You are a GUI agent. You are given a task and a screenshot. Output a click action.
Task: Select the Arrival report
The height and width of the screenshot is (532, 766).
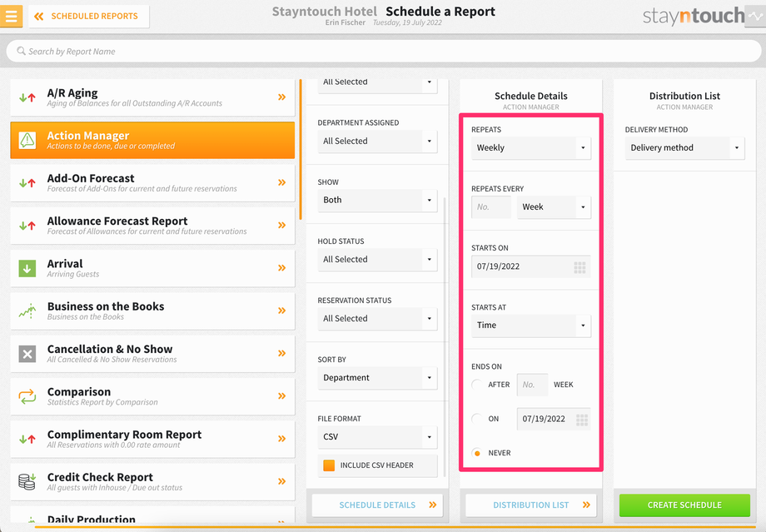(x=152, y=268)
